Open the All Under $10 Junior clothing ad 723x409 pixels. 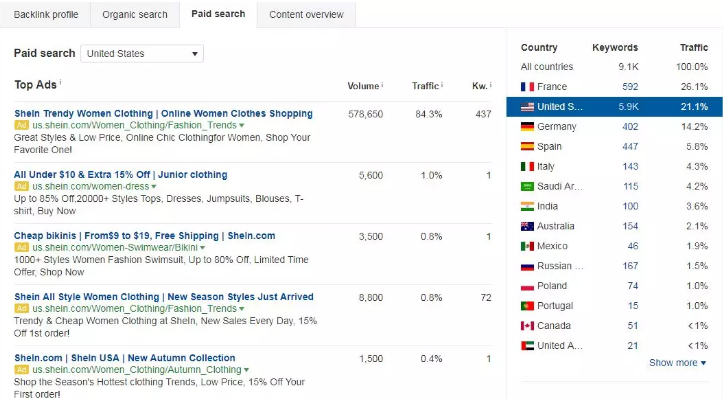pos(120,175)
